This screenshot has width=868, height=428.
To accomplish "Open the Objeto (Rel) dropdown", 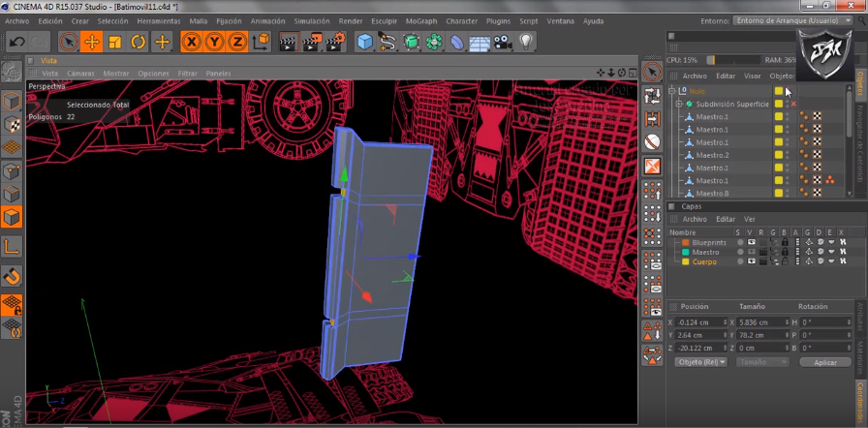I will tap(700, 362).
